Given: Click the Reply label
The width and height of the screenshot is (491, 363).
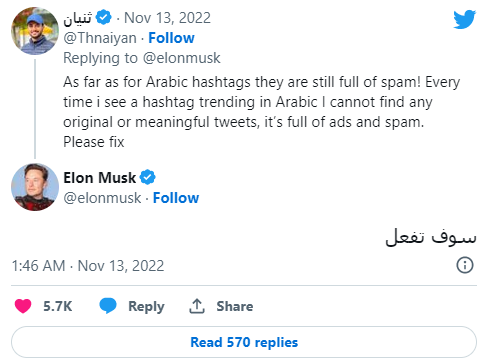Looking at the screenshot, I should click(x=146, y=306).
